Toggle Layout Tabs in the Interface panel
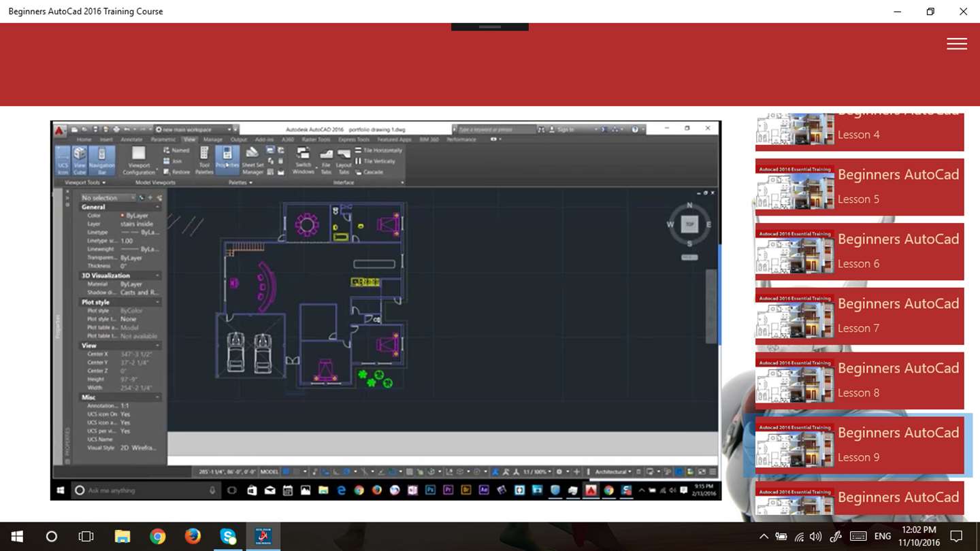980x551 pixels. click(x=344, y=161)
